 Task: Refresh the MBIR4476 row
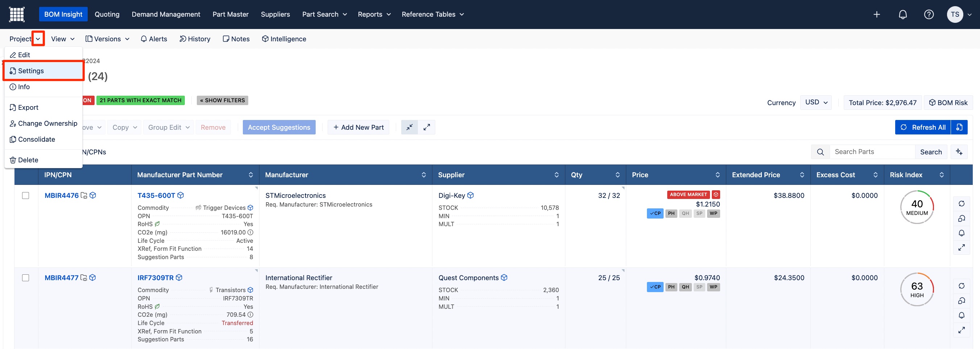(962, 204)
